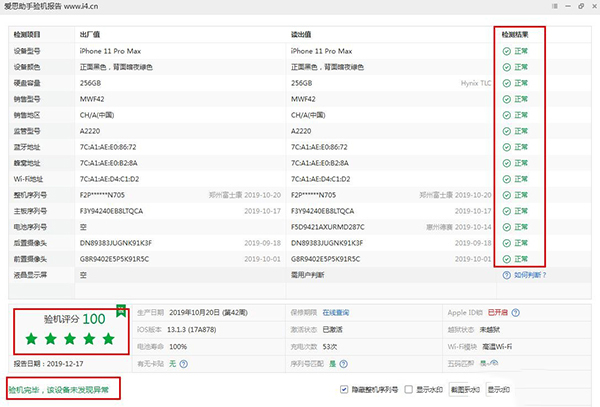600x407 pixels.
Task: Click the last green star rating icon
Action: click(x=108, y=338)
